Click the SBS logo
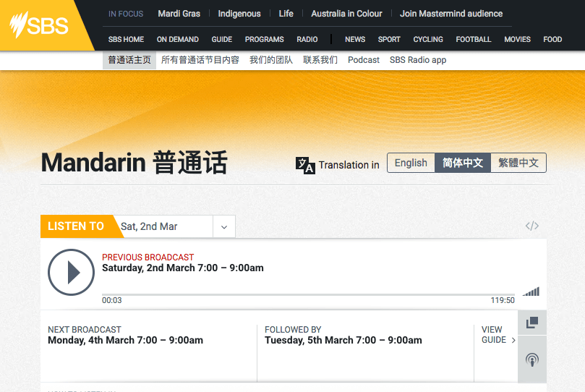Viewport: 585px width, 392px height. pyautogui.click(x=39, y=25)
